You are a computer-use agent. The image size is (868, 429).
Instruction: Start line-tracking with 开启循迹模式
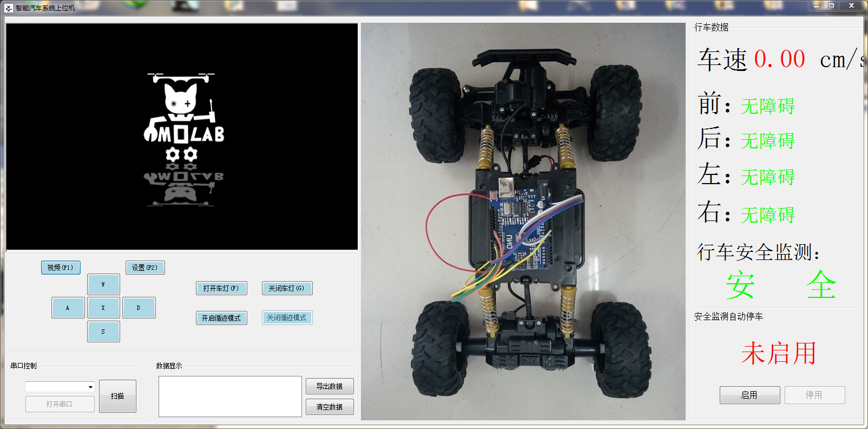pyautogui.click(x=221, y=318)
